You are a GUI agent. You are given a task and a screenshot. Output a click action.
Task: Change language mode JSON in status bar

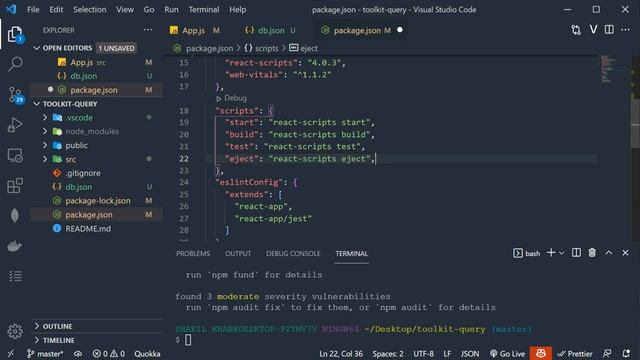[470, 354]
